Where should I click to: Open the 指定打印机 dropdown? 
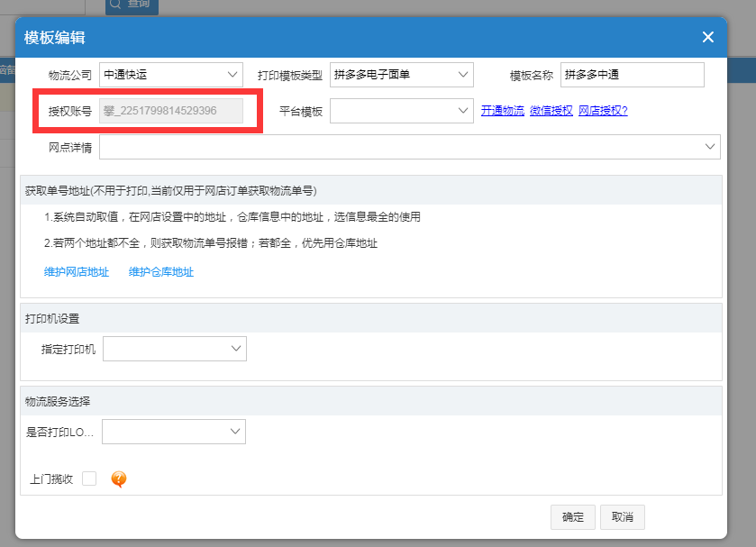175,349
